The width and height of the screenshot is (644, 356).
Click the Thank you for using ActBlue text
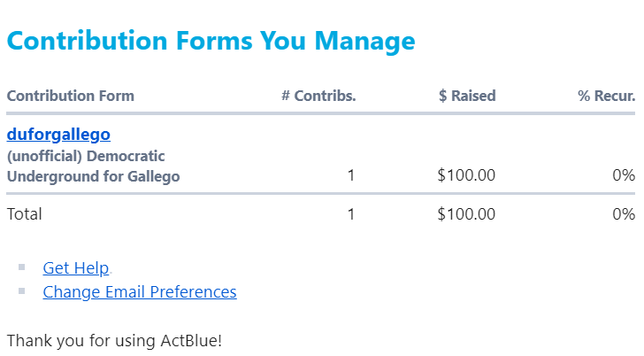click(114, 339)
